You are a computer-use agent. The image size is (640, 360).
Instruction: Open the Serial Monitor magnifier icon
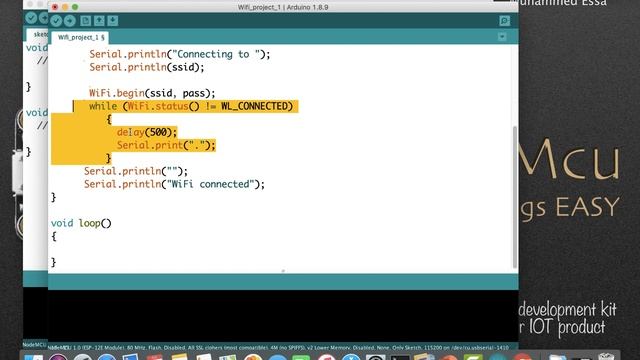[x=504, y=21]
